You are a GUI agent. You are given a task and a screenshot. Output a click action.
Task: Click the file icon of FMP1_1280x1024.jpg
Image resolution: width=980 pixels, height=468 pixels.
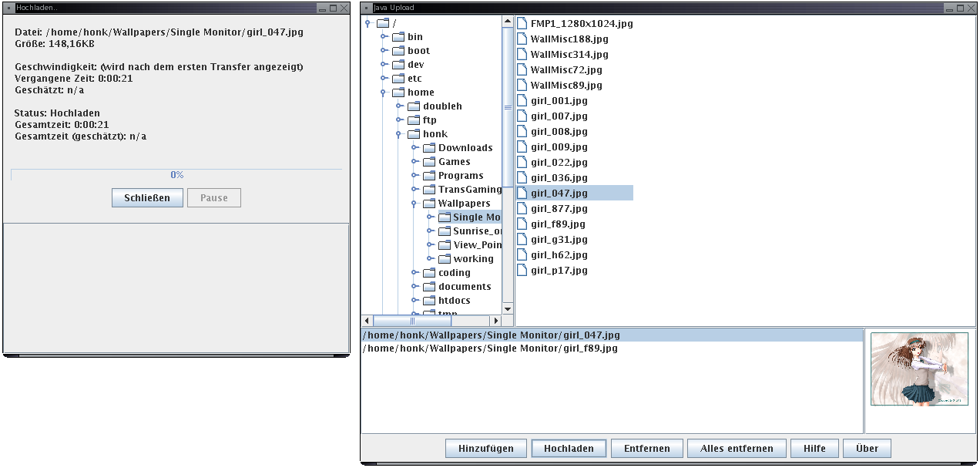(x=522, y=24)
